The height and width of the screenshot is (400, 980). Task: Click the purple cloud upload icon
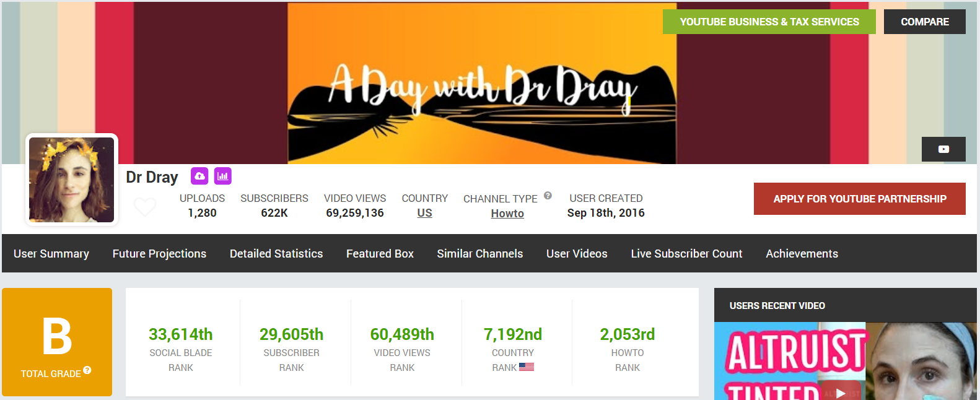tap(199, 176)
